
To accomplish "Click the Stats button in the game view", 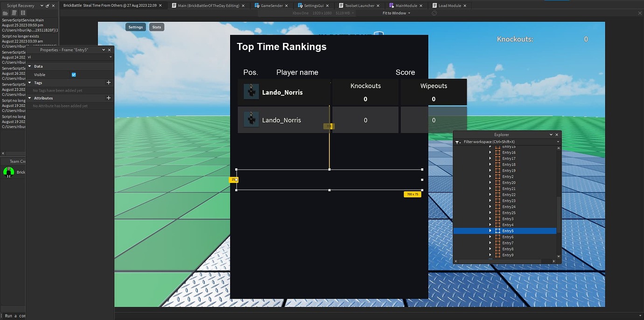I will 156,27.
